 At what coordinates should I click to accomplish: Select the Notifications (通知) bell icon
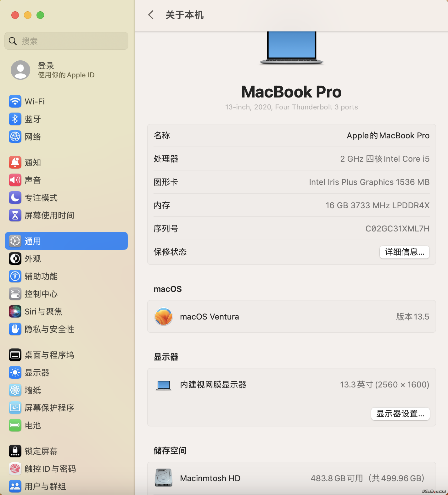[x=15, y=162]
